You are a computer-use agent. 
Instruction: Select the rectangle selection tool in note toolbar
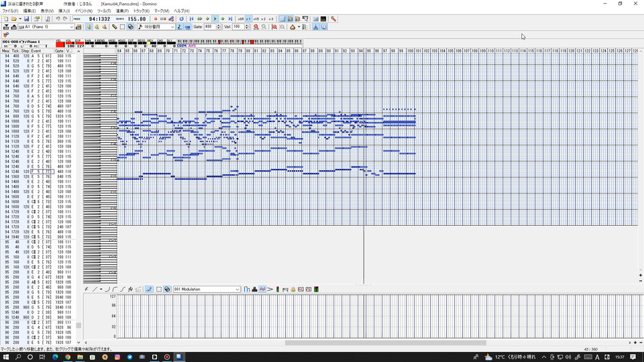point(122,27)
